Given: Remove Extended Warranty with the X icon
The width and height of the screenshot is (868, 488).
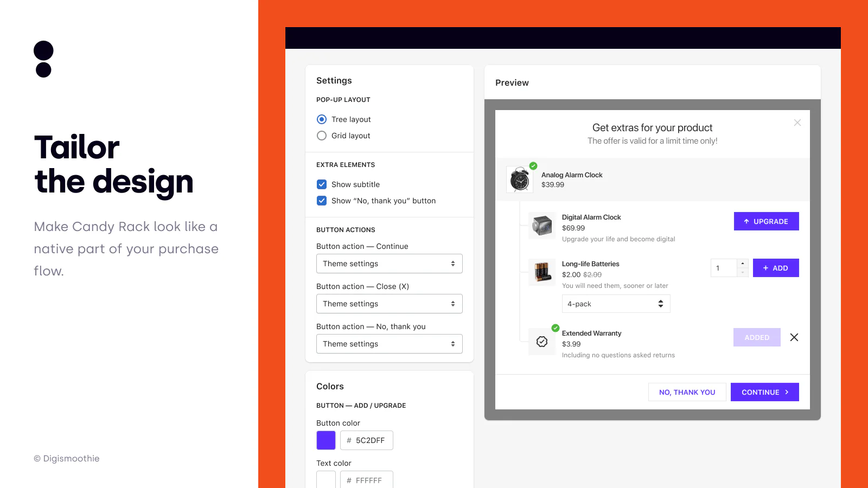Looking at the screenshot, I should point(794,337).
